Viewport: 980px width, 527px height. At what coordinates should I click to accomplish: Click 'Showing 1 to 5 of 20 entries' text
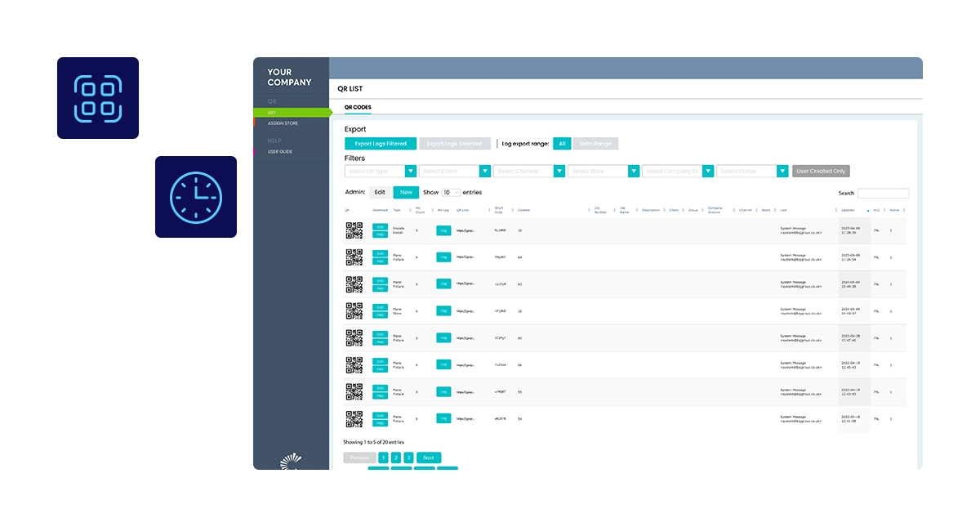(x=373, y=442)
